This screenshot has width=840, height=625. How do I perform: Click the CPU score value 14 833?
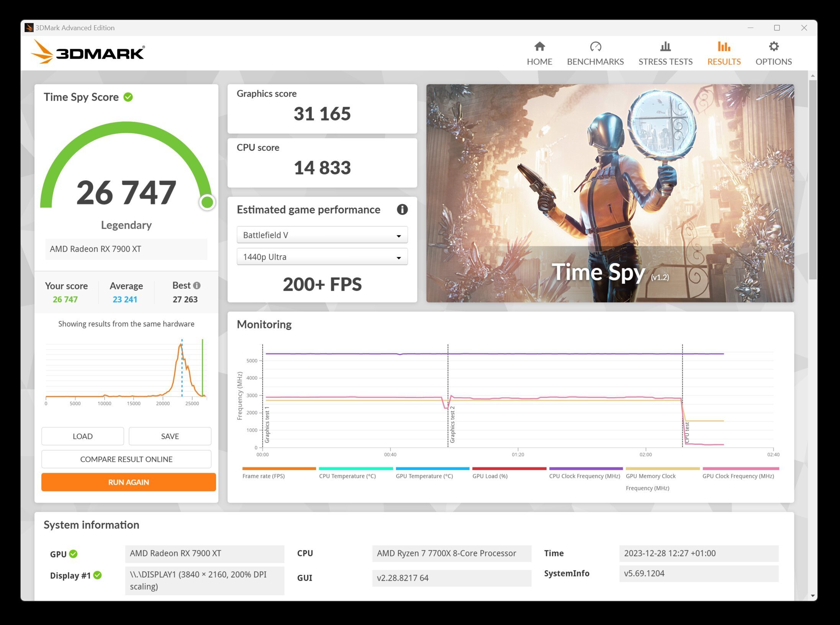322,168
